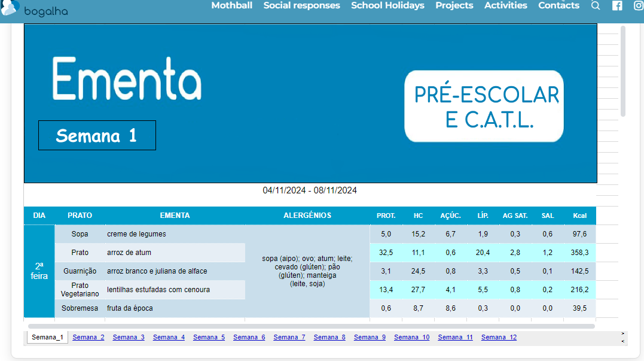
Task: Switch to the Semana 2 sheet
Action: 88,338
